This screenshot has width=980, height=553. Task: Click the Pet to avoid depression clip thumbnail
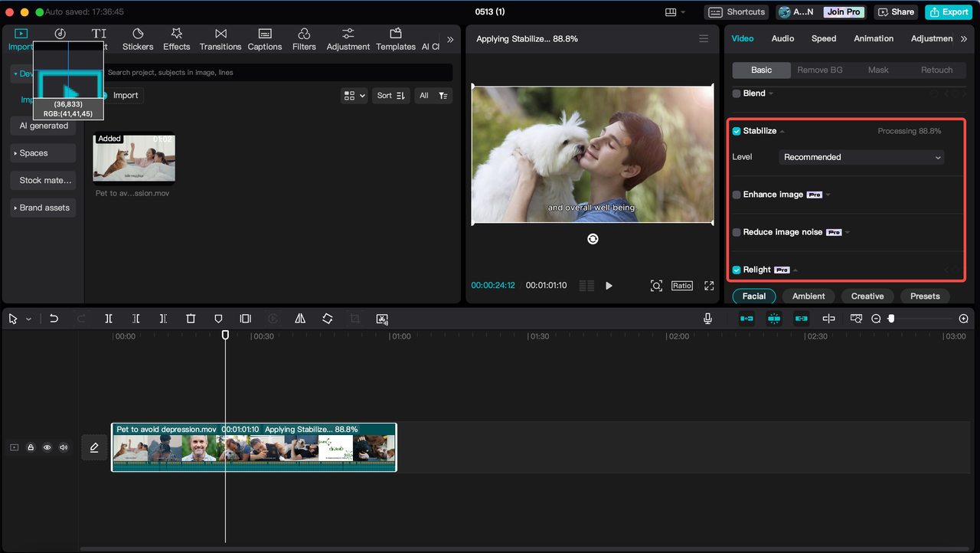[x=134, y=159]
